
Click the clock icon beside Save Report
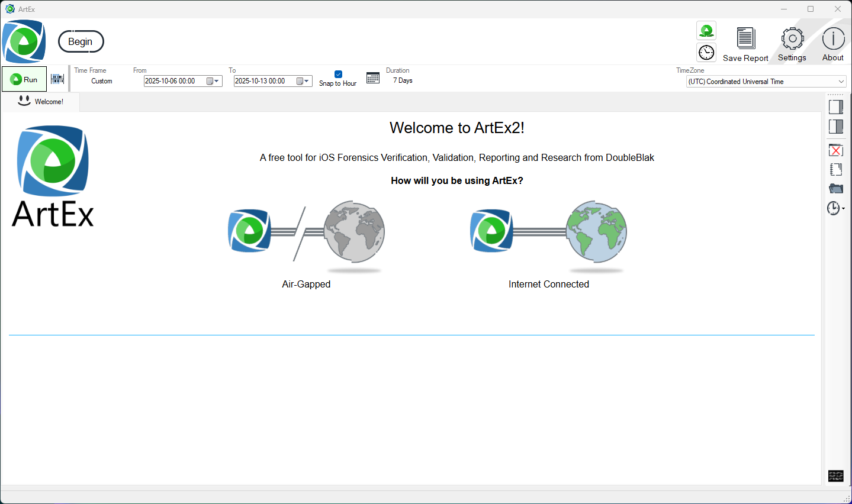pyautogui.click(x=706, y=53)
